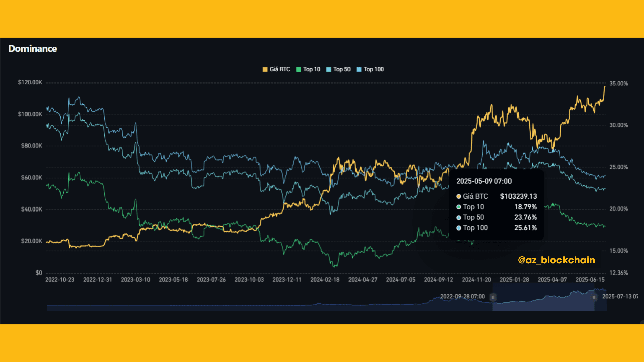The width and height of the screenshot is (644, 362).
Task: Hide the Top 50 series via the legend text
Action: [x=342, y=69]
